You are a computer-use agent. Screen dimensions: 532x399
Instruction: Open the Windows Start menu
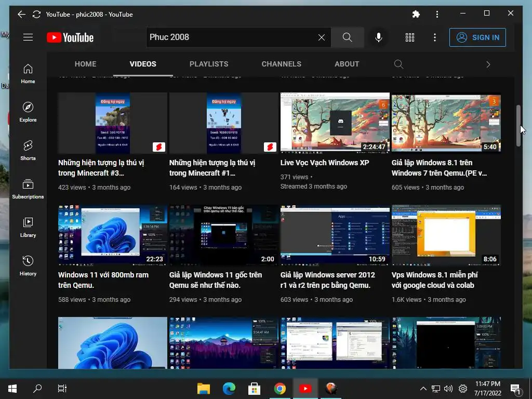point(12,389)
